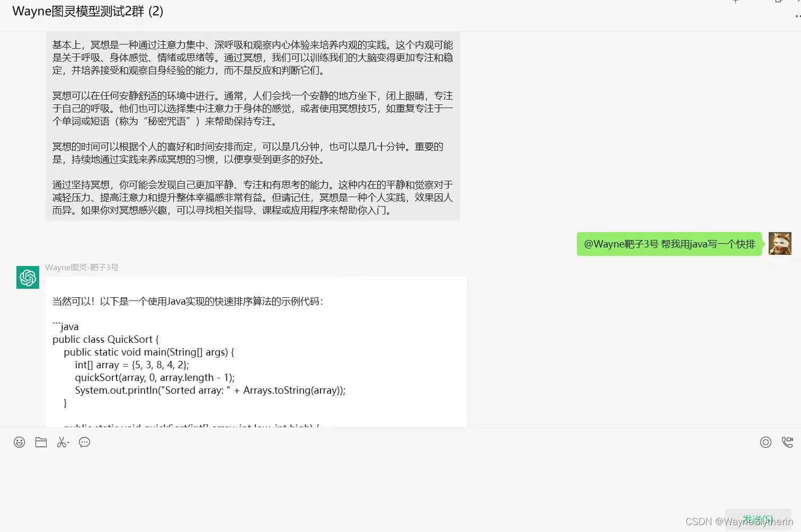Click the cat avatar of the sender
801x532 pixels.
780,243
